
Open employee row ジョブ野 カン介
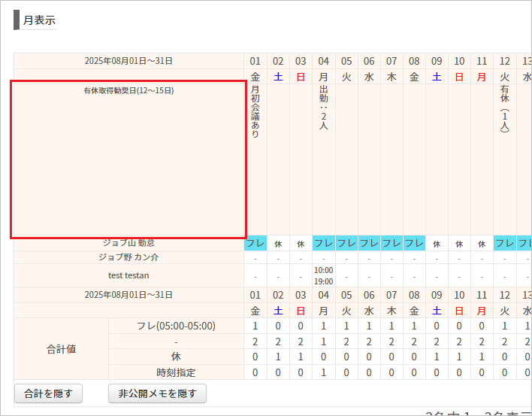point(128,257)
